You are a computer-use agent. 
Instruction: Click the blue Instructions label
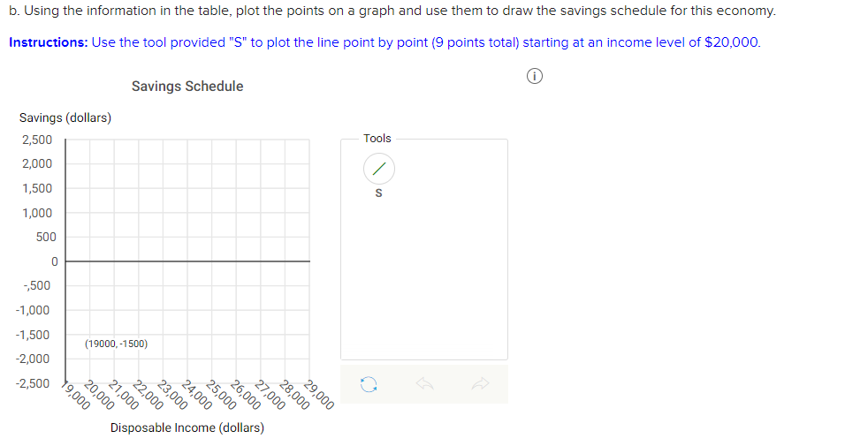pos(49,42)
